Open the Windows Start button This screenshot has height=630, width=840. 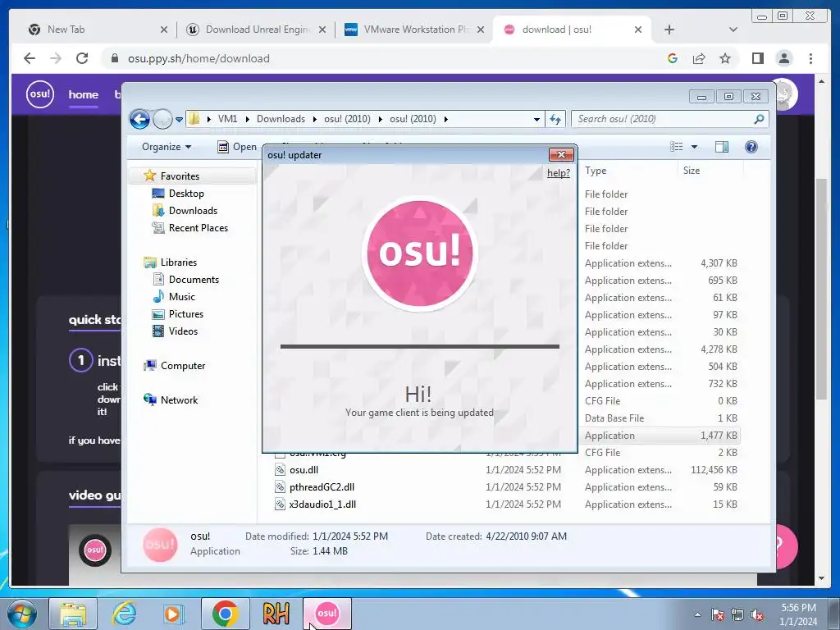click(22, 614)
